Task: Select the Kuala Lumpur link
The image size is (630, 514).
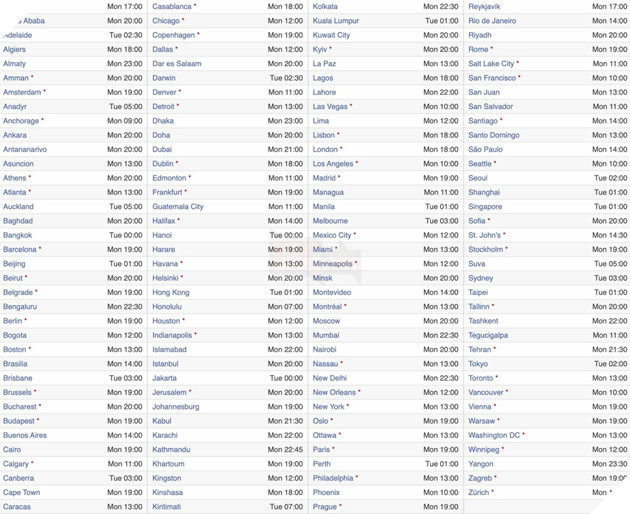Action: pyautogui.click(x=336, y=20)
